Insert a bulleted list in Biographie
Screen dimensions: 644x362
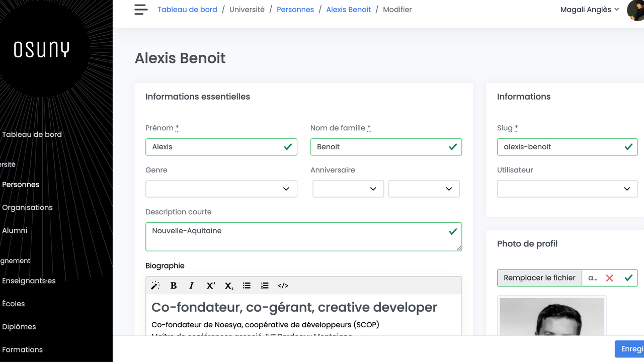247,286
